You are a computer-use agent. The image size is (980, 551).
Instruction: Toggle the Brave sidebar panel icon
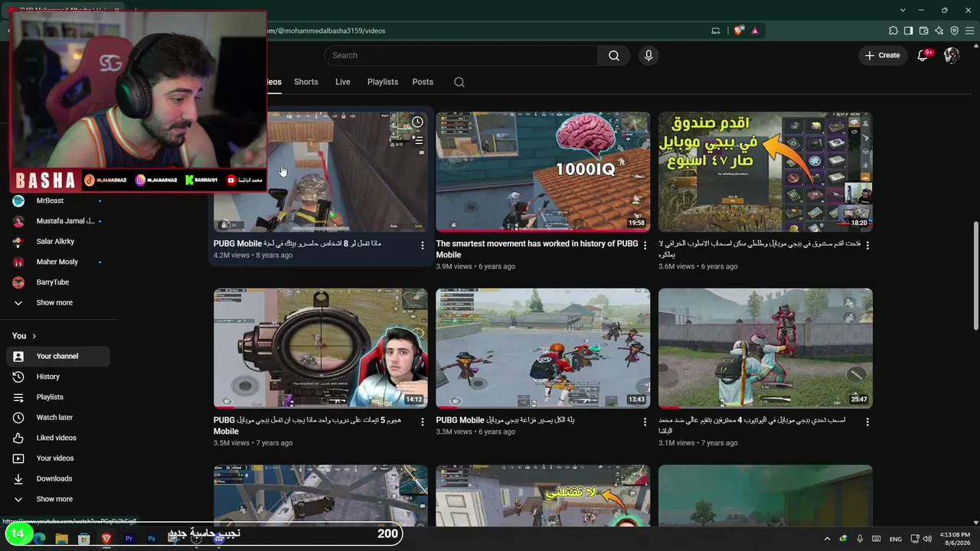pyautogui.click(x=908, y=31)
